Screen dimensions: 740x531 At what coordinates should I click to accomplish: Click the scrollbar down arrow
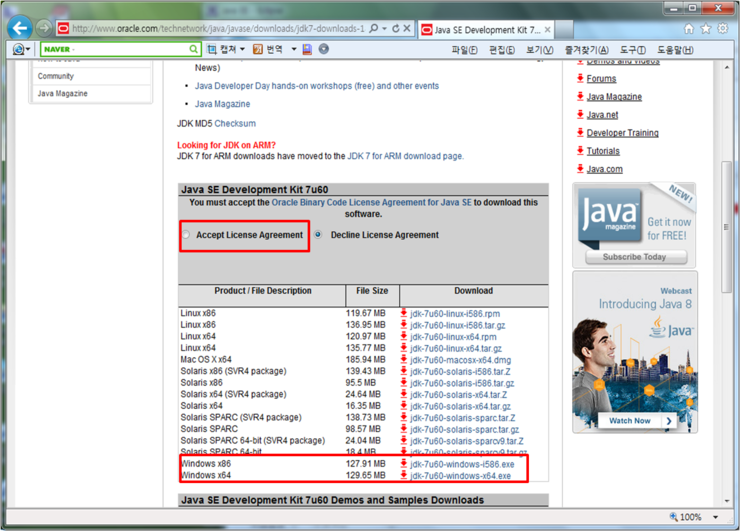tap(726, 501)
